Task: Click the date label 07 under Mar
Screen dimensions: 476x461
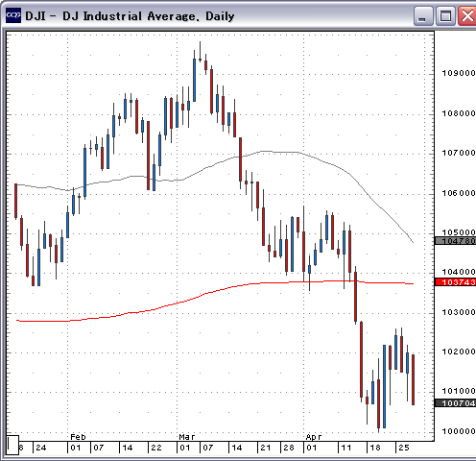Action: tap(208, 448)
